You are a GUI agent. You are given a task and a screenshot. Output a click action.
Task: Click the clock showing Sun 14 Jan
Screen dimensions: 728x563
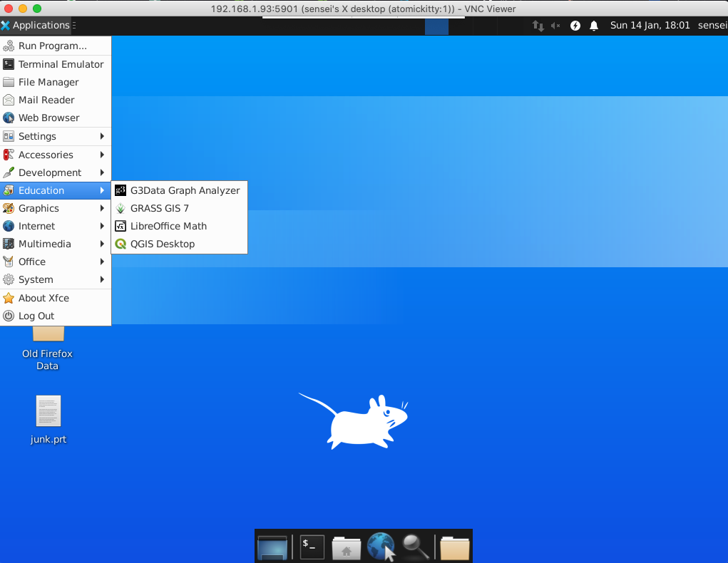pos(650,26)
